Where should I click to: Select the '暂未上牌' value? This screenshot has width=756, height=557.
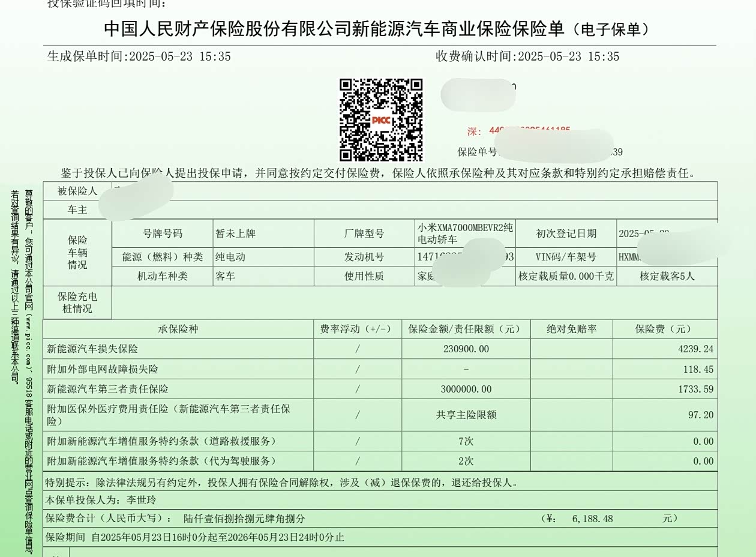236,233
